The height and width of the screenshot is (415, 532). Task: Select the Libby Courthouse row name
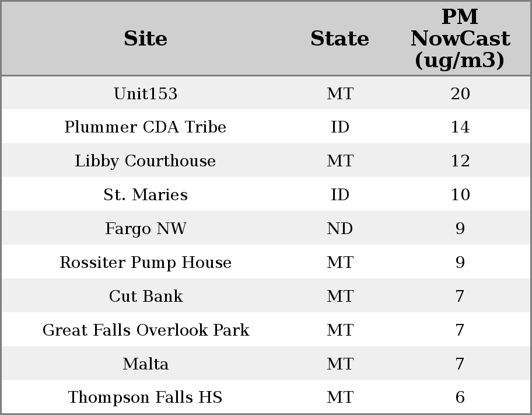[x=145, y=161]
